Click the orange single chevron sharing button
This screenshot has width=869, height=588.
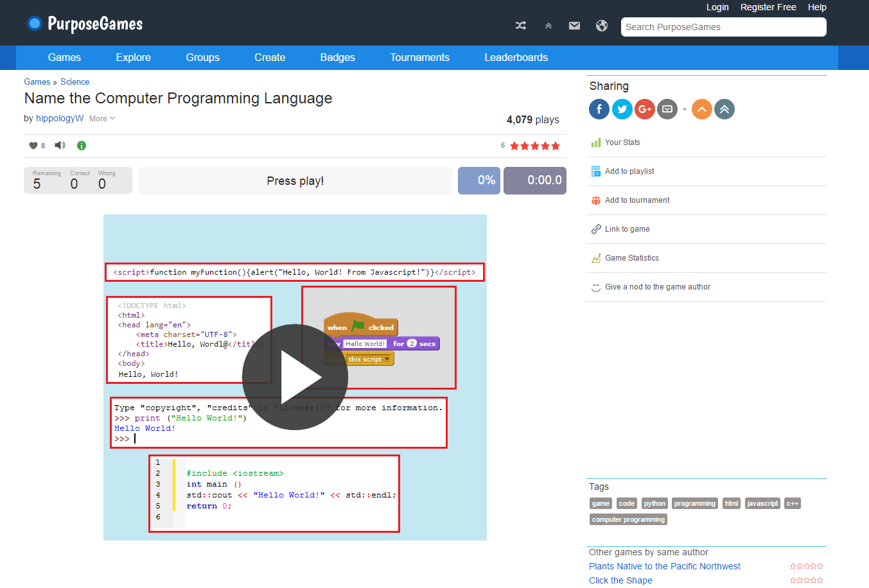click(x=701, y=109)
